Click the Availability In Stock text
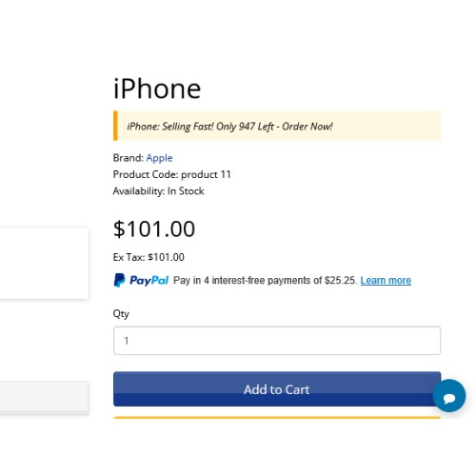Viewport: 476px width, 476px height. coord(158,191)
